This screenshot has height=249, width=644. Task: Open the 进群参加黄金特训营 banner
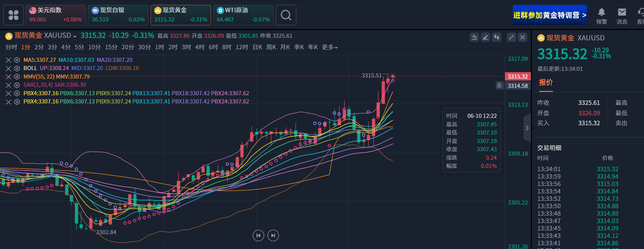(x=550, y=15)
